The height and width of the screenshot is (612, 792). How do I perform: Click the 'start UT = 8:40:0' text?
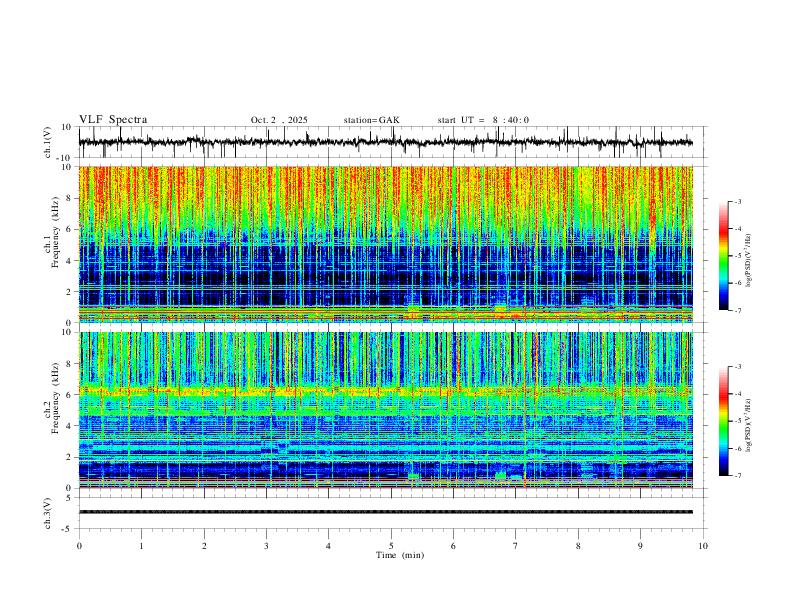(x=483, y=120)
